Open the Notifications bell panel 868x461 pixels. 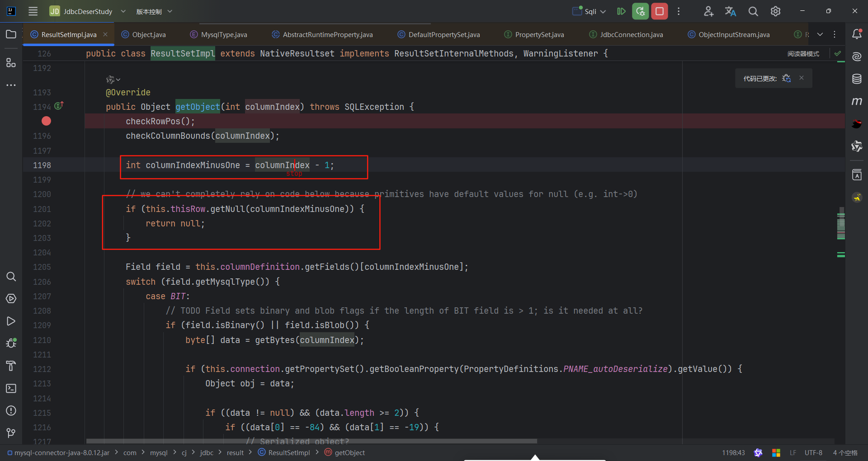pyautogui.click(x=857, y=34)
